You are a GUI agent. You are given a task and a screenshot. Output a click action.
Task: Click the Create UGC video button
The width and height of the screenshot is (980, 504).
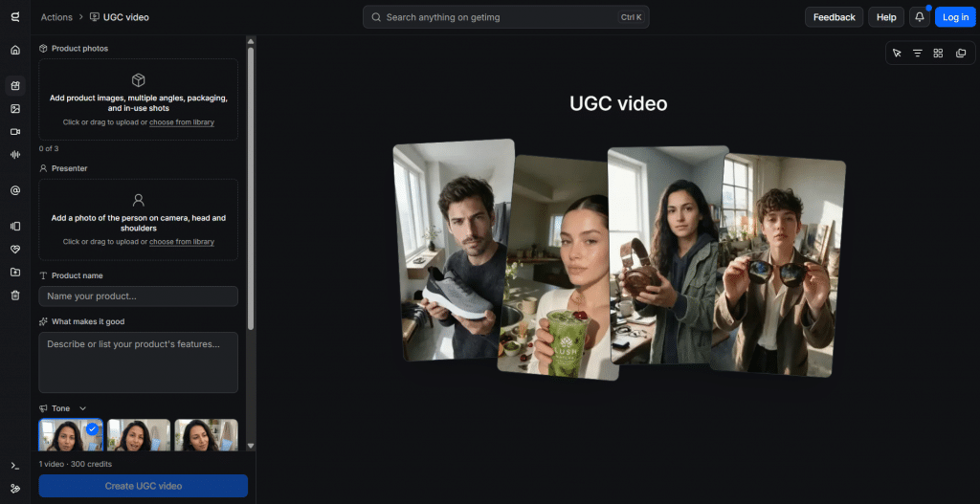[144, 486]
